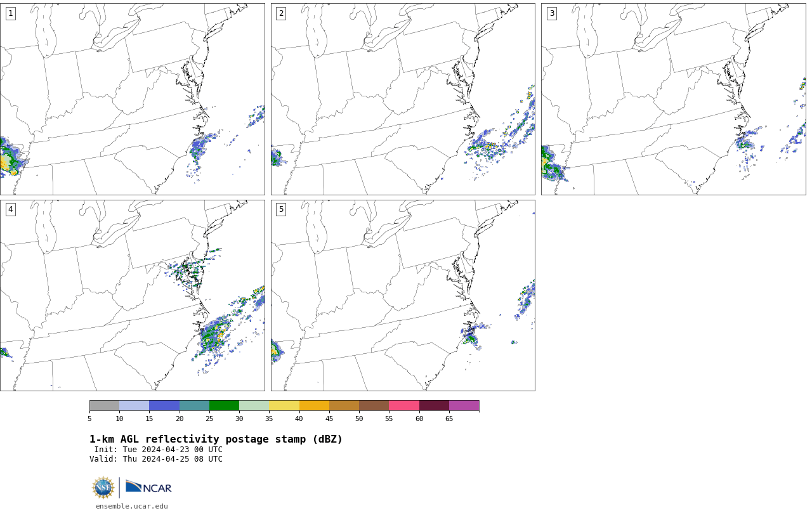Click the colorbar tick label '5'

89,419
